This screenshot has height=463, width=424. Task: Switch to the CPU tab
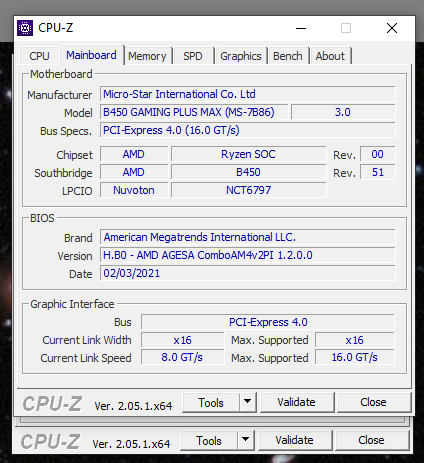pyautogui.click(x=39, y=56)
